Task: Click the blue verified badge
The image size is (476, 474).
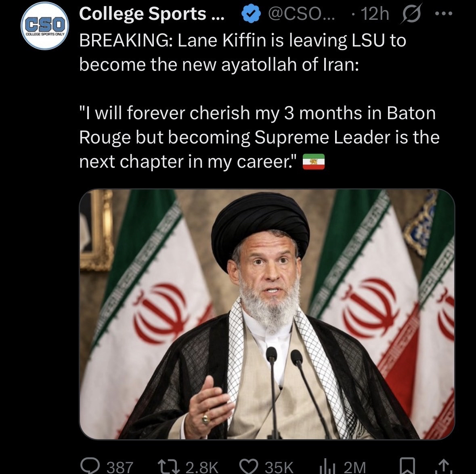Action: [x=250, y=15]
